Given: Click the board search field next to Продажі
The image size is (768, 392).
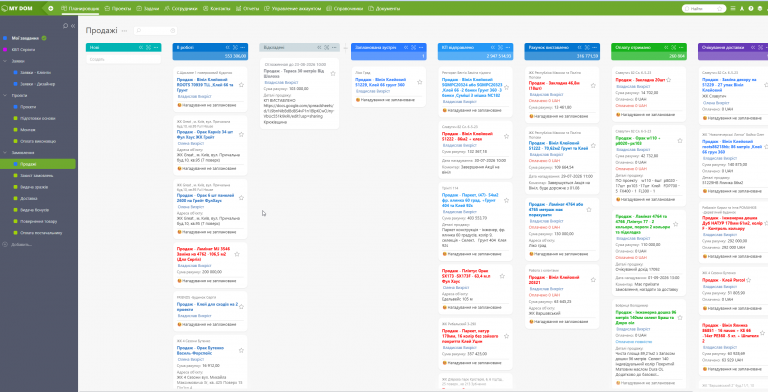Looking at the screenshot, I should pos(155,31).
